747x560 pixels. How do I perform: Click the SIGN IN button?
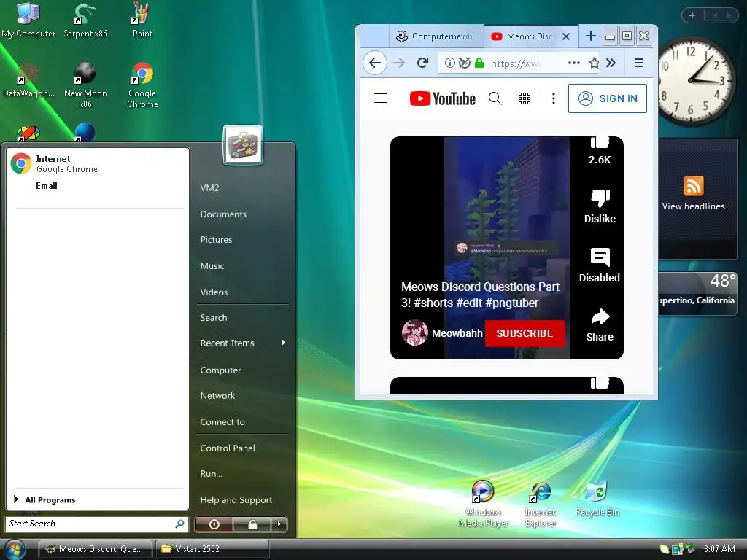point(608,98)
